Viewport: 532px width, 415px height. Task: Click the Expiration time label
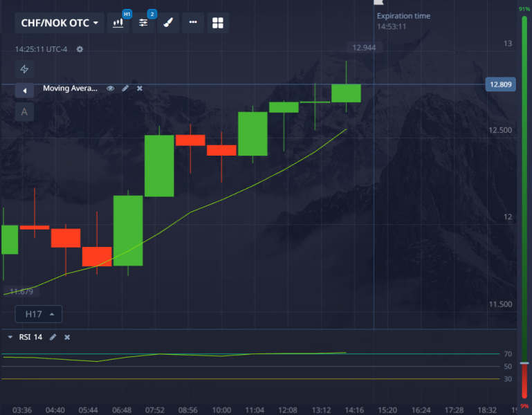click(x=403, y=16)
